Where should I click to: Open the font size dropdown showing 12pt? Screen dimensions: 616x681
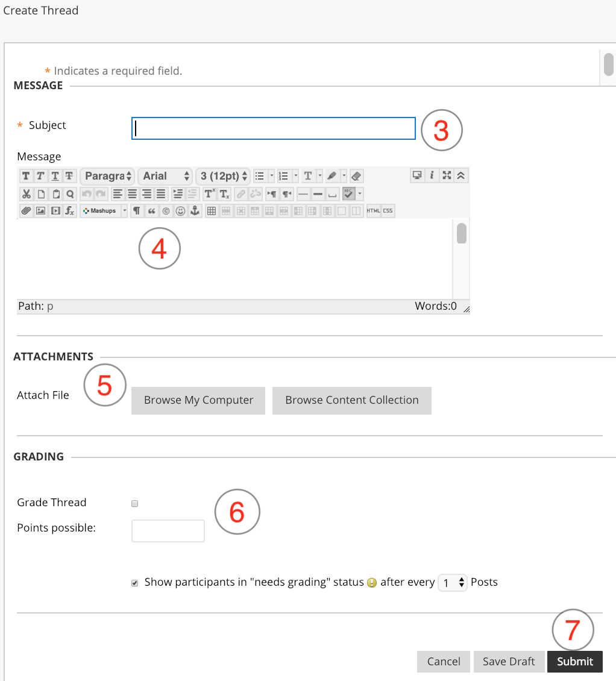click(x=222, y=175)
